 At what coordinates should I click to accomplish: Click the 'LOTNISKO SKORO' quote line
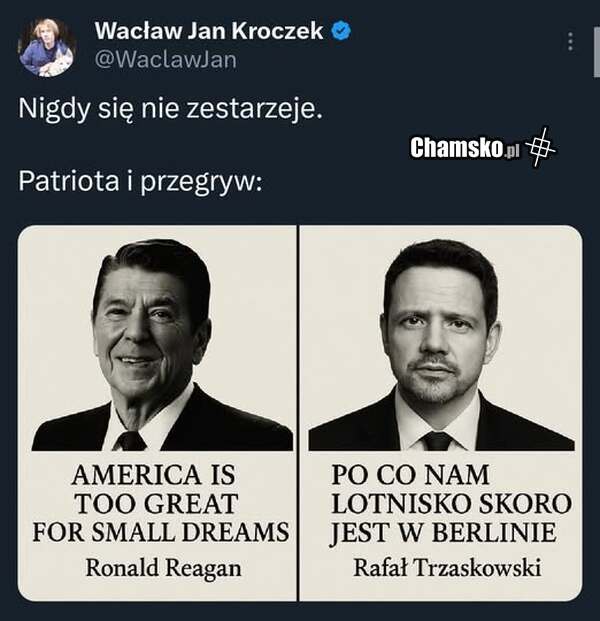[x=451, y=504]
